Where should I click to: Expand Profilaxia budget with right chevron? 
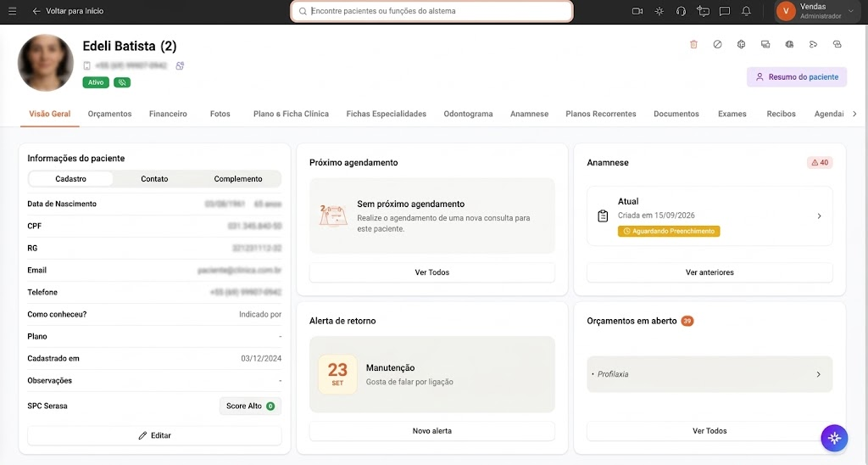819,375
